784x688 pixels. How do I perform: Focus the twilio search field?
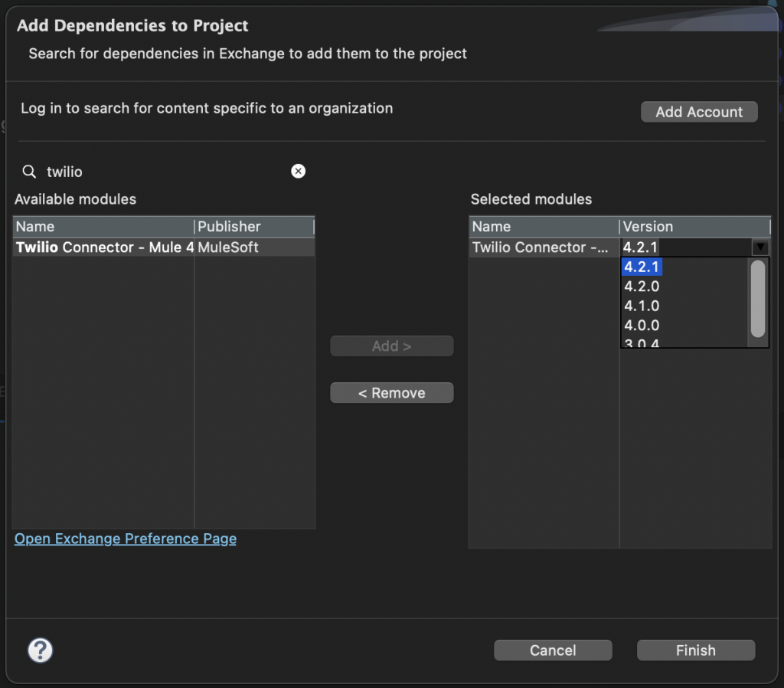click(165, 172)
